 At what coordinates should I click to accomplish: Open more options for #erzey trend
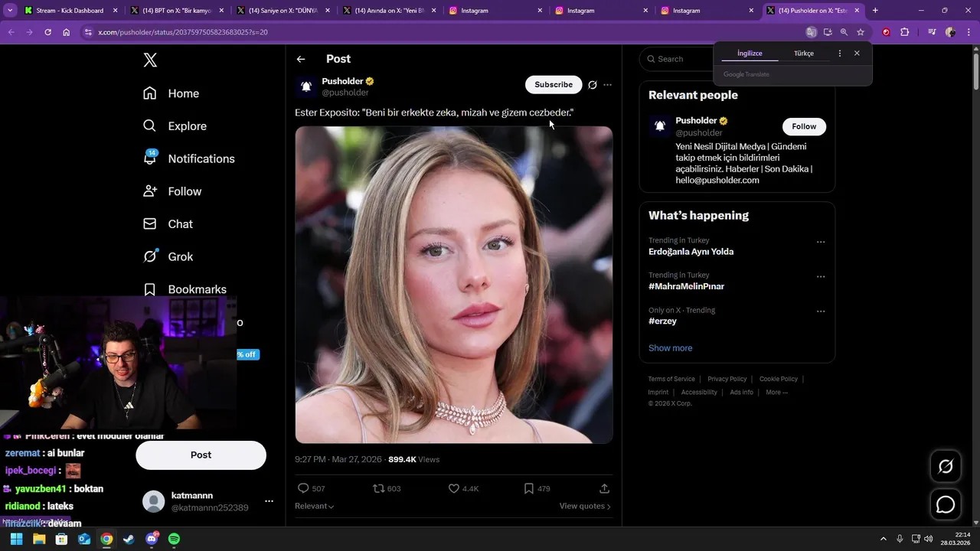pyautogui.click(x=821, y=311)
